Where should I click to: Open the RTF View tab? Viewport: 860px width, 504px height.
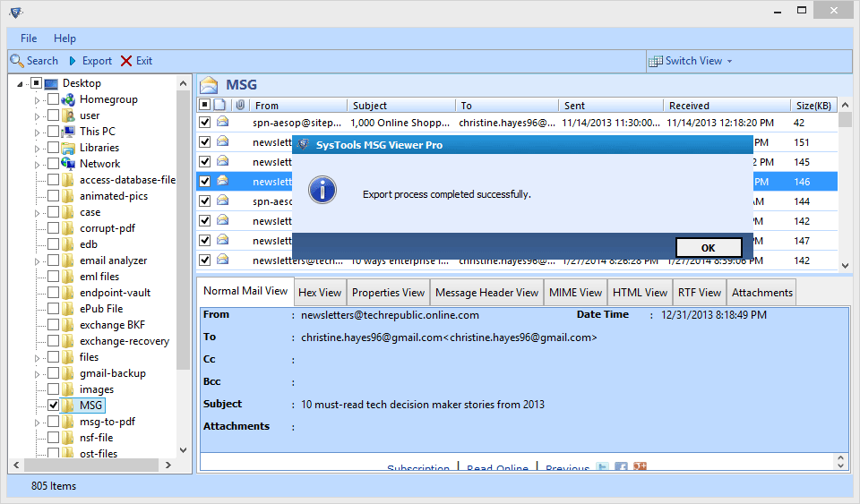[x=700, y=293]
